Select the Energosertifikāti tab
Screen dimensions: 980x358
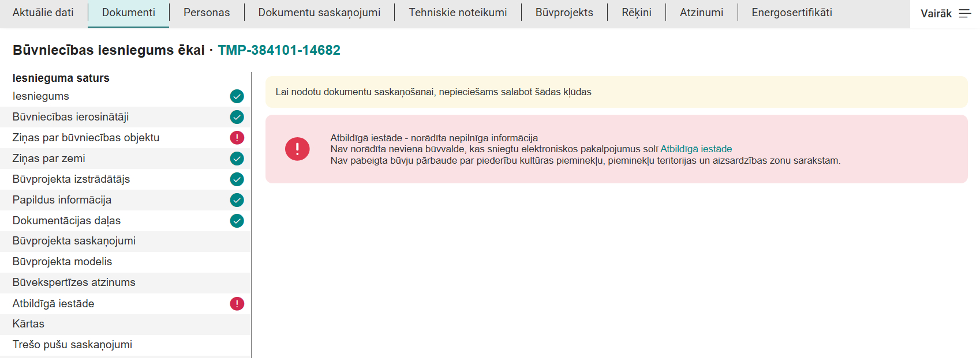click(792, 13)
